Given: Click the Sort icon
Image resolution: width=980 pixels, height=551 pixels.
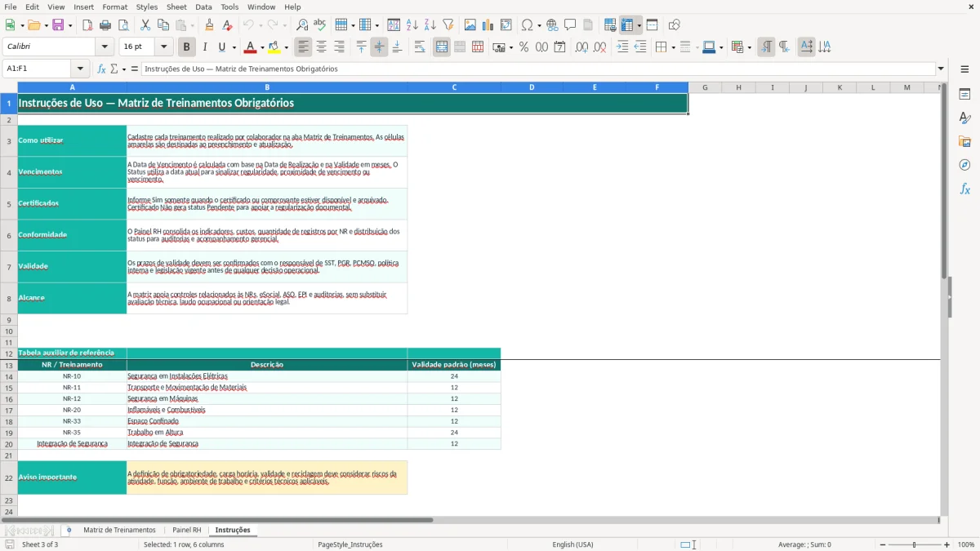Looking at the screenshot, I should [394, 25].
